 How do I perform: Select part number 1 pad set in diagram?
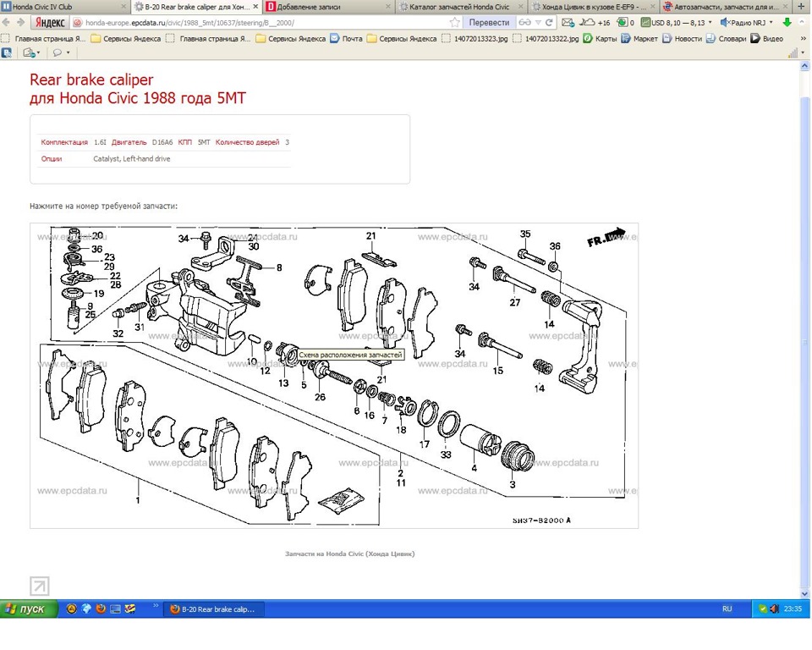coord(138,500)
